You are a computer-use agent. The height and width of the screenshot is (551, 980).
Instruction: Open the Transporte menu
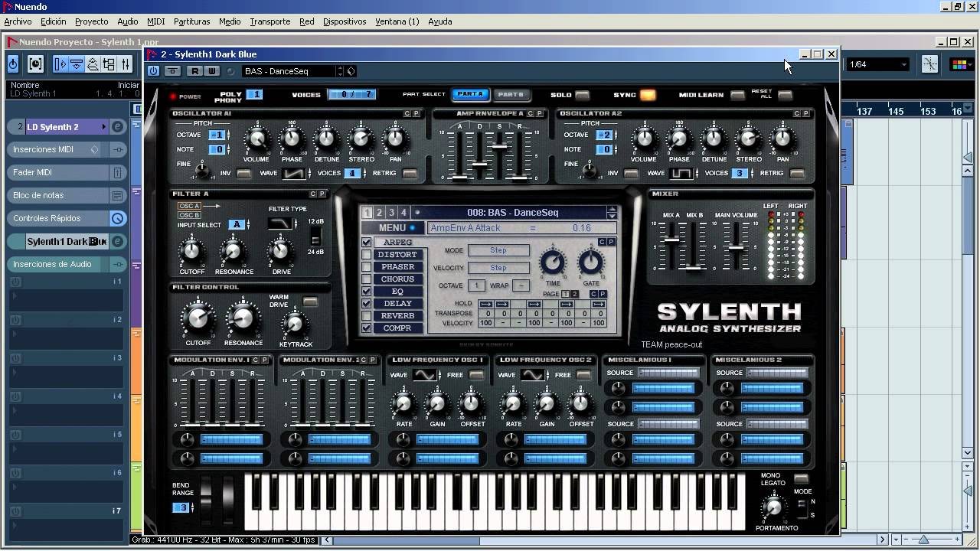(x=269, y=21)
